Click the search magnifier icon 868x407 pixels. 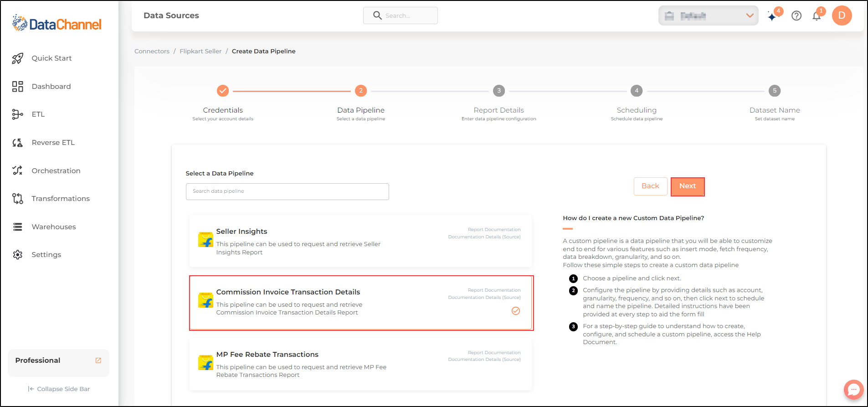(377, 15)
